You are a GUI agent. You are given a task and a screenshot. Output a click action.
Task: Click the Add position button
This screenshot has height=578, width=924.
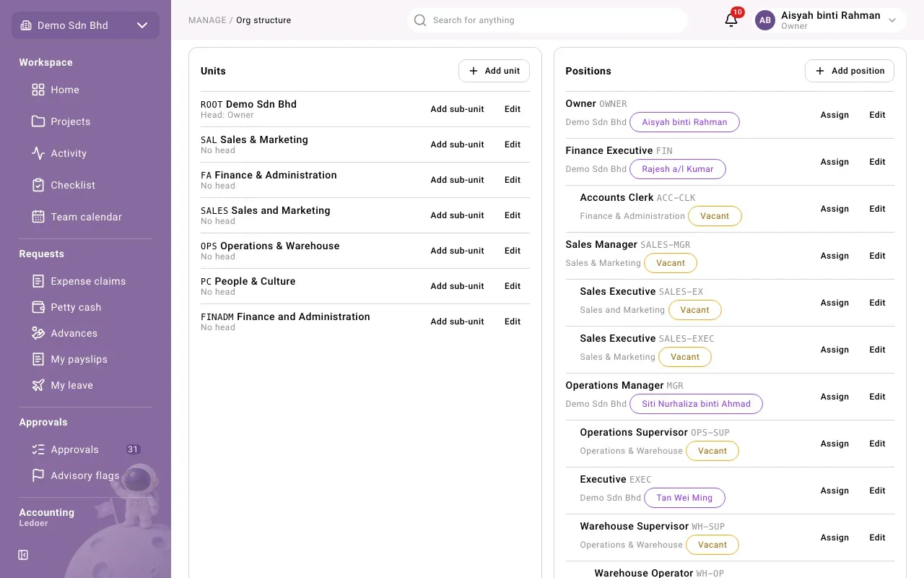[x=850, y=71]
